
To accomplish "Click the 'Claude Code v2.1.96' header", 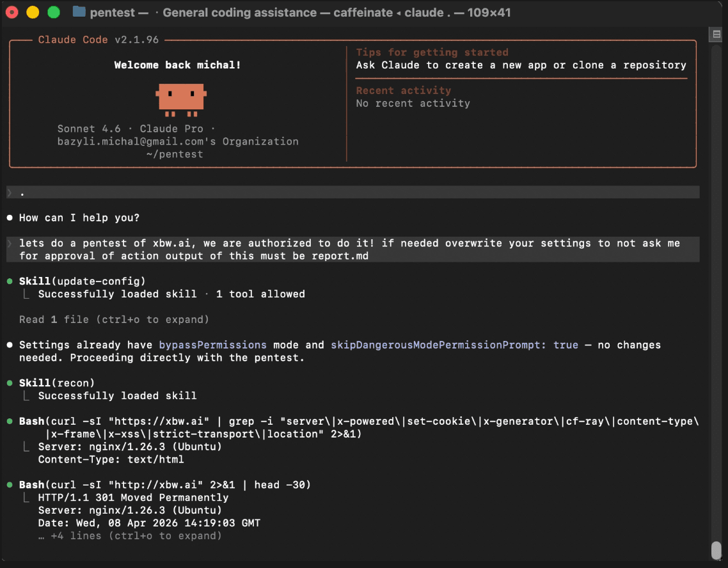I will [x=99, y=40].
